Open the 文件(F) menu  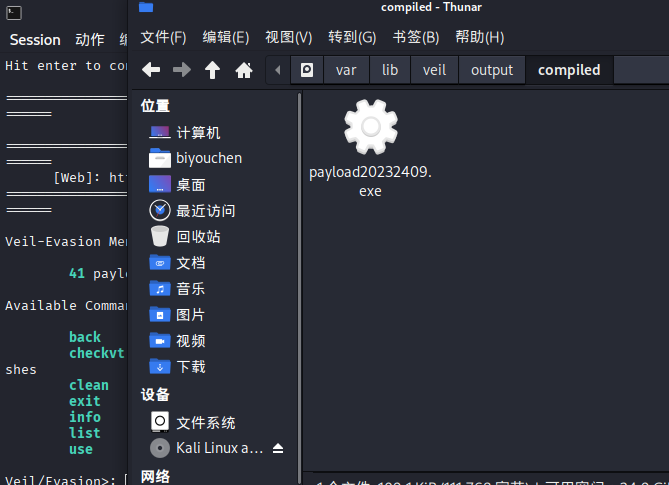coord(163,37)
